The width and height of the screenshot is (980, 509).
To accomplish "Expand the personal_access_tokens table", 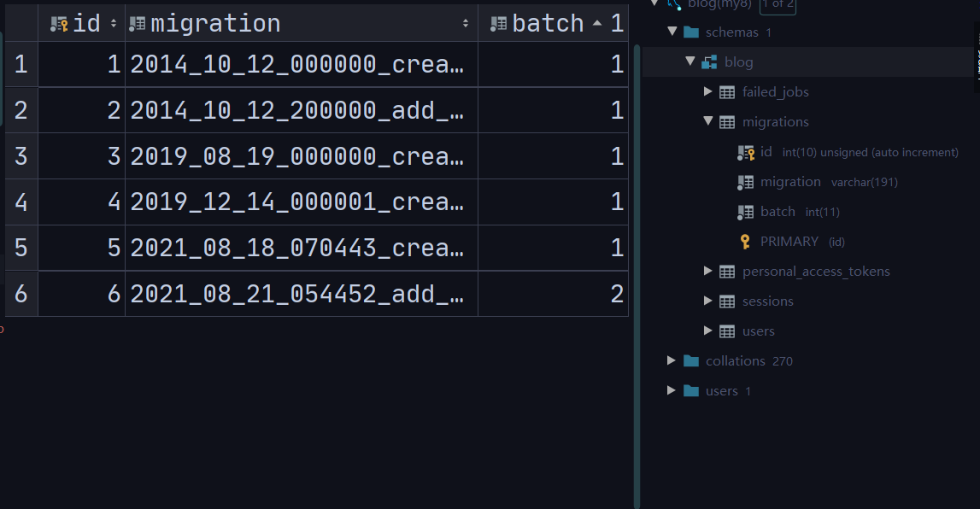I will (x=708, y=271).
